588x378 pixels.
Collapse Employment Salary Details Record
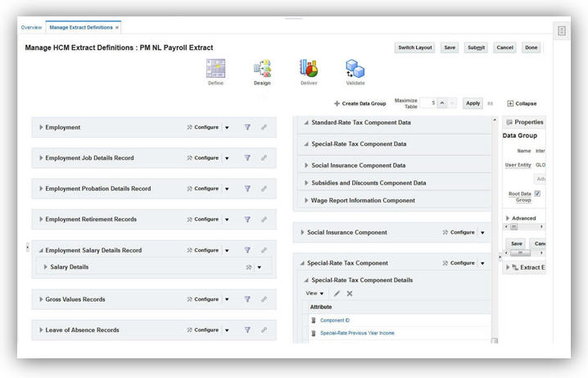pos(41,250)
